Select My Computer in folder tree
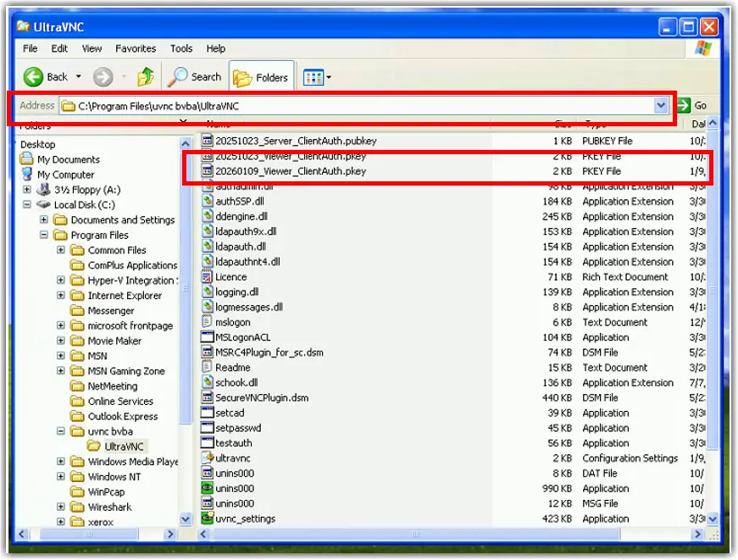This screenshot has width=738, height=560. (58, 175)
